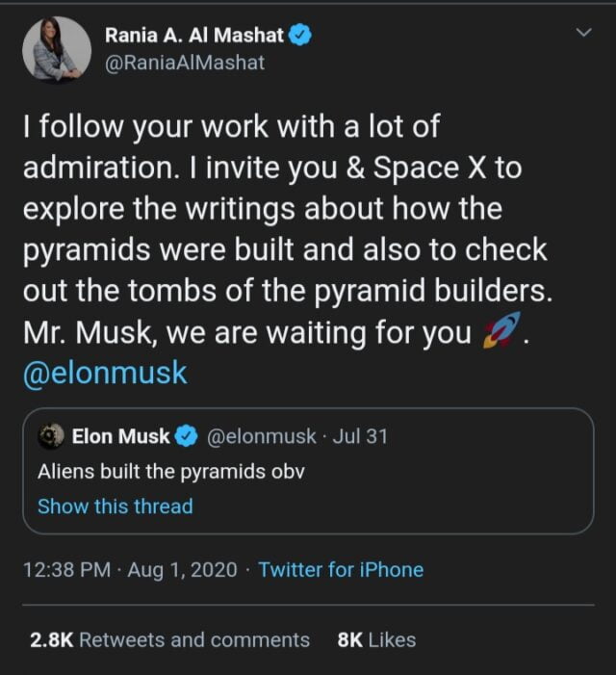The height and width of the screenshot is (675, 616).
Task: Open the quoted 'Aliens built the pyramids obv' tweet
Action: point(171,472)
